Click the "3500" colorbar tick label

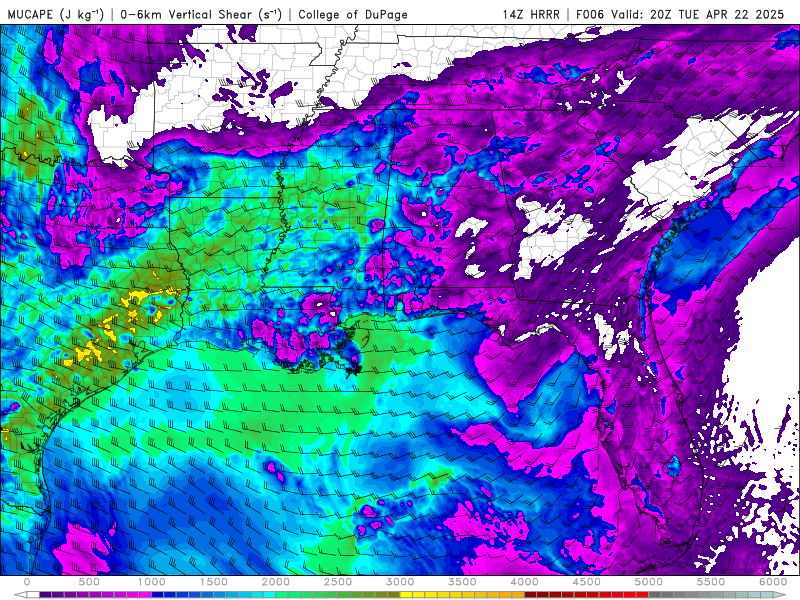point(463,582)
